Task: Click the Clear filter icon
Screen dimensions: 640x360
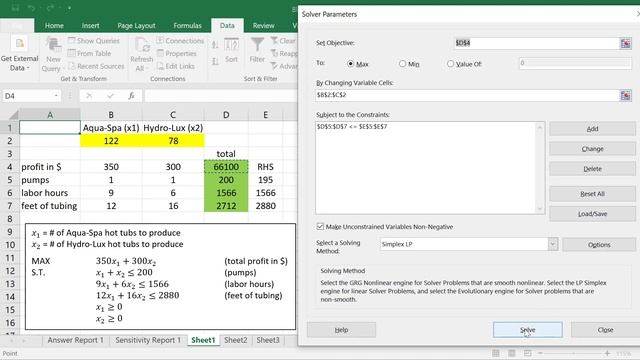Action: [274, 40]
